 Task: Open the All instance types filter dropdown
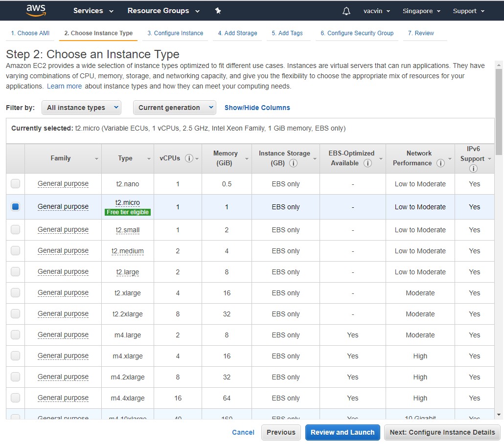tap(81, 107)
